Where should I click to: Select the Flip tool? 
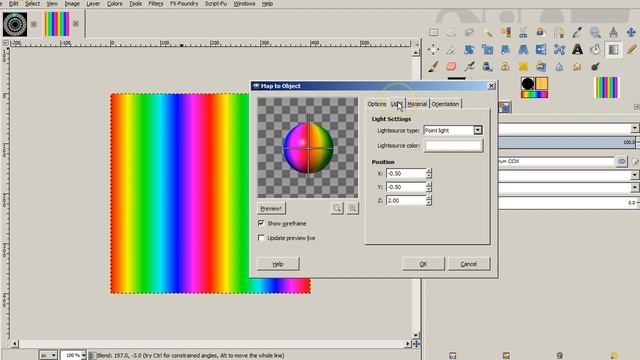pyautogui.click(x=541, y=49)
